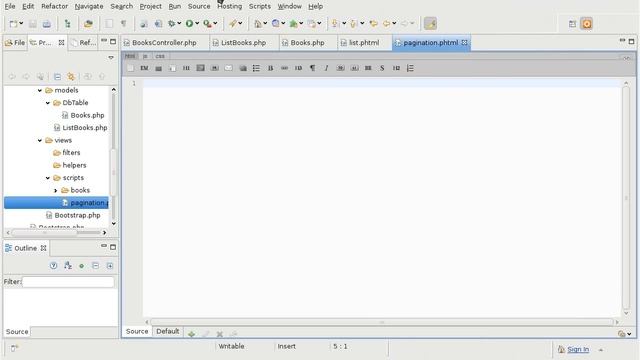Select the Default tab at editor bottom

coord(168,331)
